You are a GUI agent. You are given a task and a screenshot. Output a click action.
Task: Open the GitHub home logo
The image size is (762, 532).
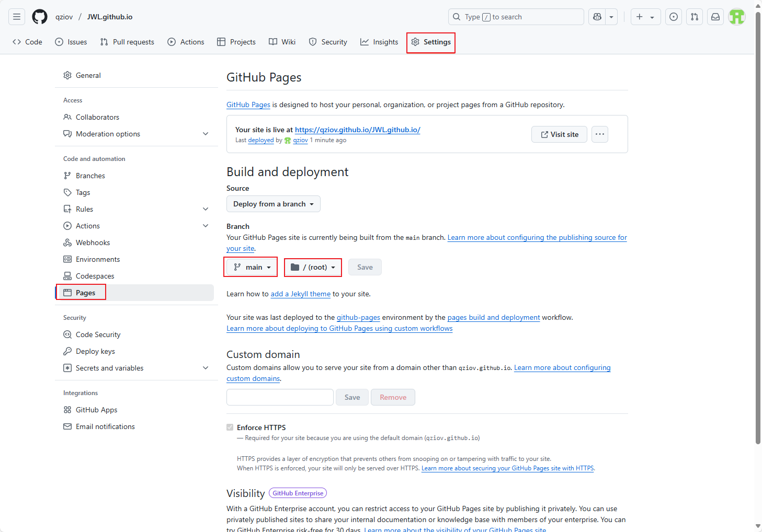(40, 17)
